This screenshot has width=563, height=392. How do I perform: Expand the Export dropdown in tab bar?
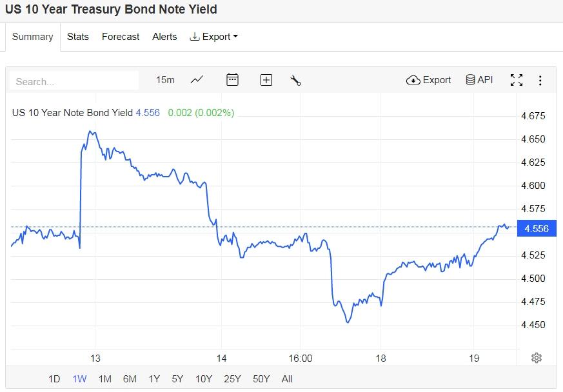point(214,37)
